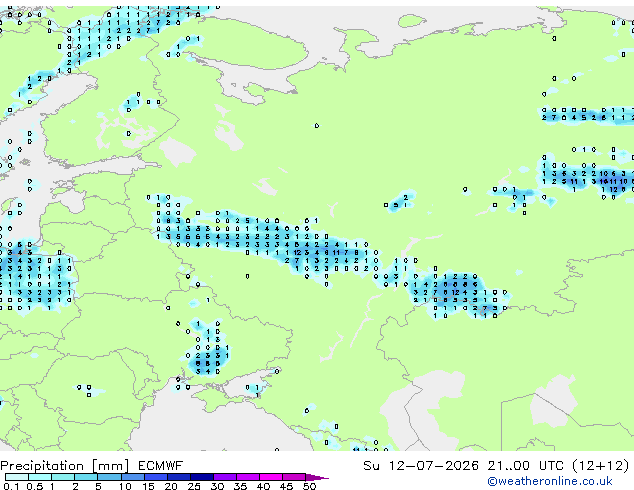Open the weatheronline.co.uk link
The width and height of the screenshot is (634, 490).
(550, 481)
